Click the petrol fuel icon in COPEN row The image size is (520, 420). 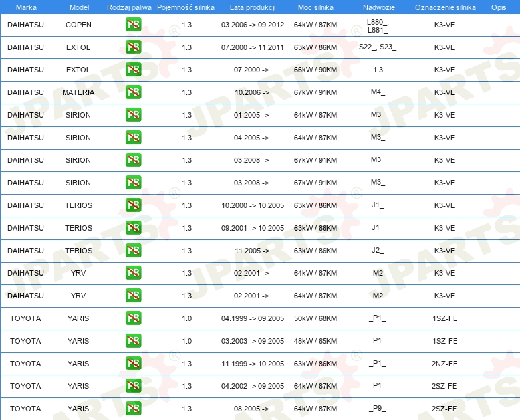[133, 25]
